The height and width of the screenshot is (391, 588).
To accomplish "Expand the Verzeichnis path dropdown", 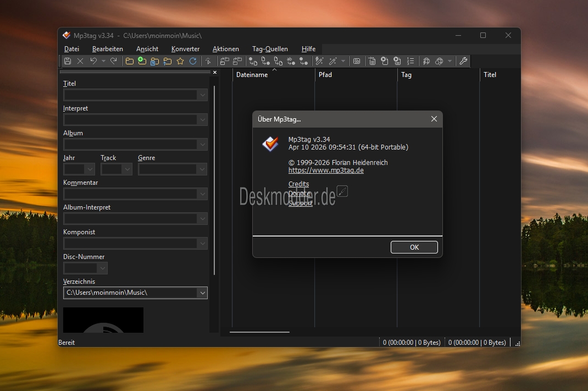I will tap(202, 293).
